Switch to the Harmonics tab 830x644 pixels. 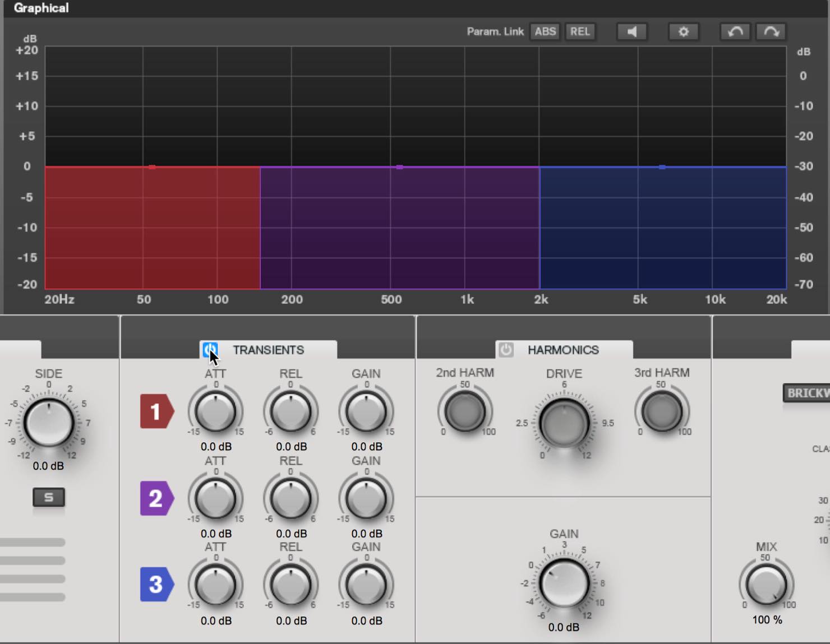(x=563, y=350)
